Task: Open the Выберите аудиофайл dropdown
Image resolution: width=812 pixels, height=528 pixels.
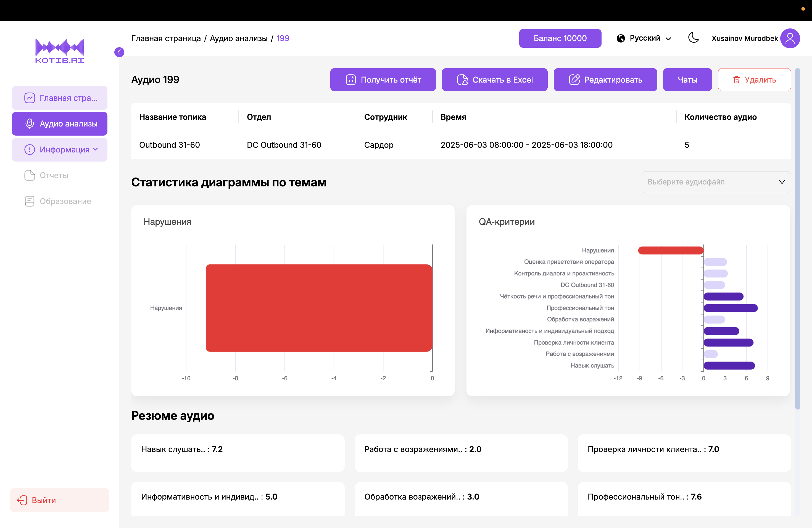Action: pos(716,182)
